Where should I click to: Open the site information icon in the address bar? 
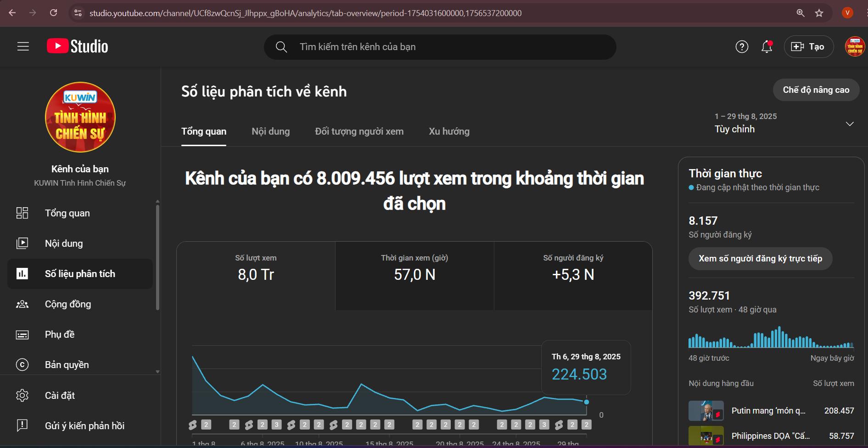click(x=78, y=13)
